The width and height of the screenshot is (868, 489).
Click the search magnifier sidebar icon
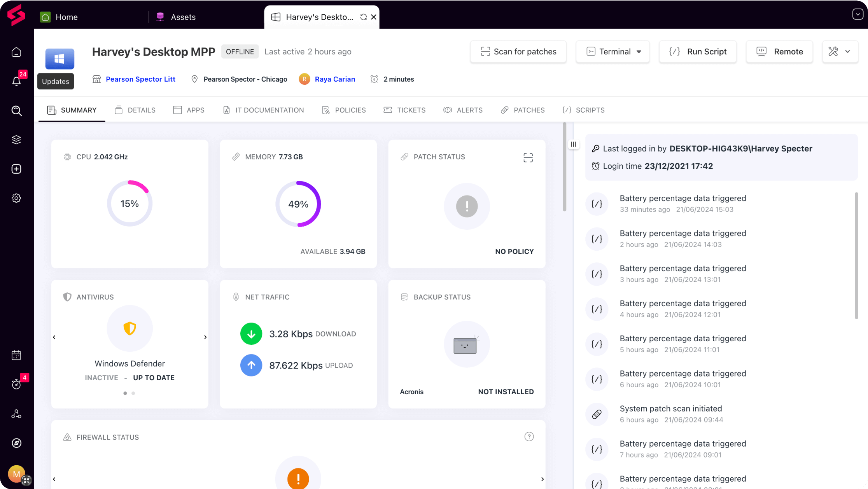tap(16, 111)
